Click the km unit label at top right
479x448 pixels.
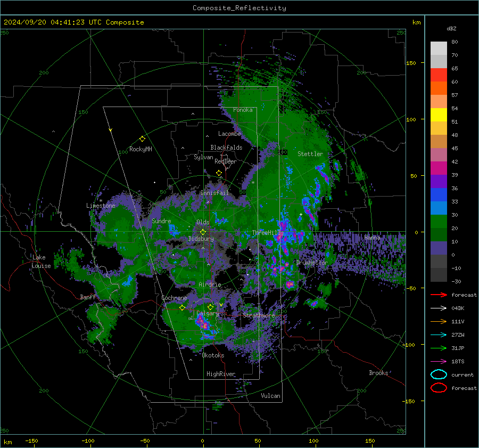pos(416,22)
